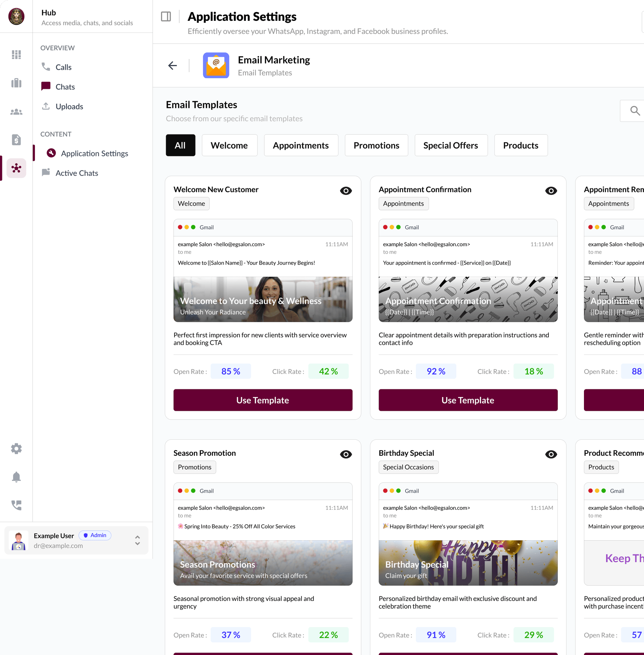
Task: Preview Birthday Special template eye icon
Action: [551, 454]
